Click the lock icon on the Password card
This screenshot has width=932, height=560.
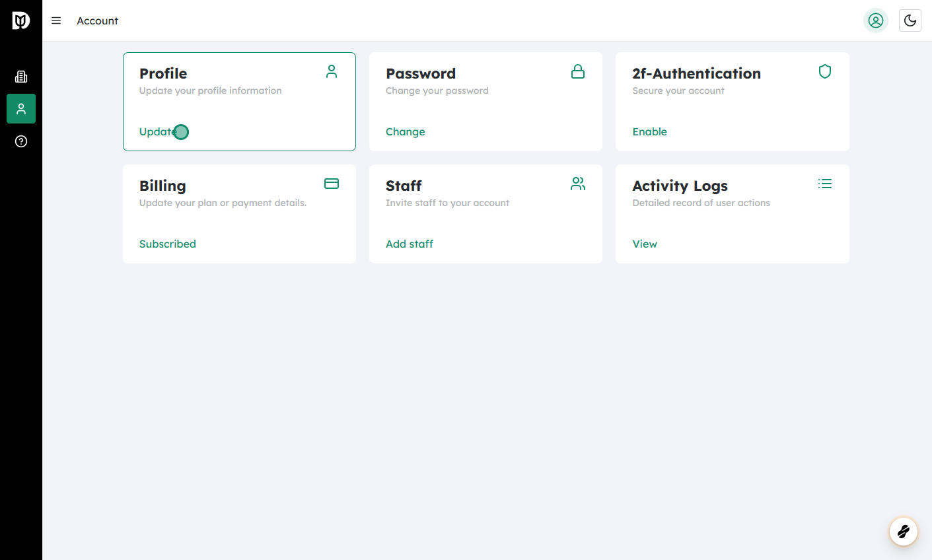(578, 71)
